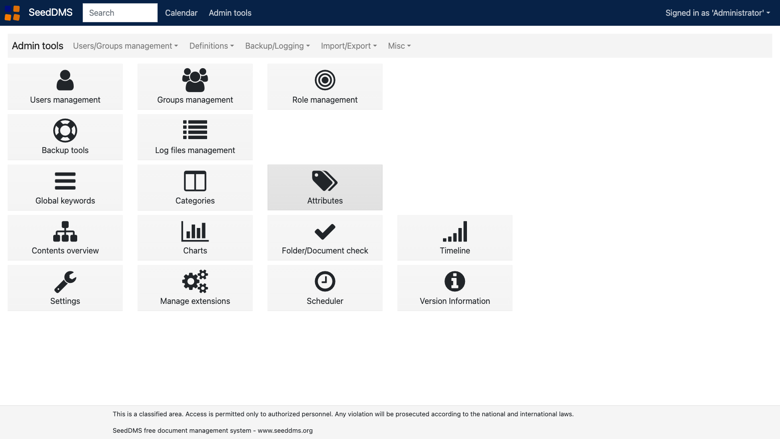780x439 pixels.
Task: Expand the Definitions dropdown menu
Action: [x=211, y=46]
